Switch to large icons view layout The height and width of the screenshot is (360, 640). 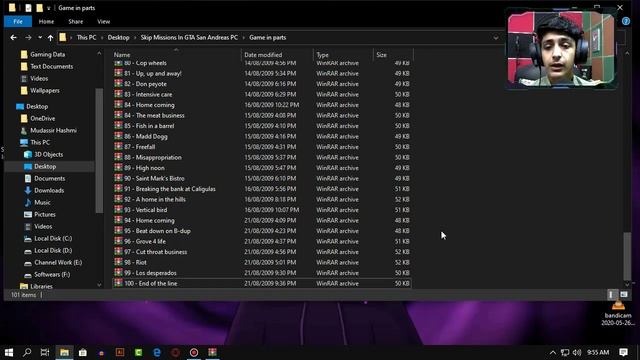pyautogui.click(x=624, y=295)
